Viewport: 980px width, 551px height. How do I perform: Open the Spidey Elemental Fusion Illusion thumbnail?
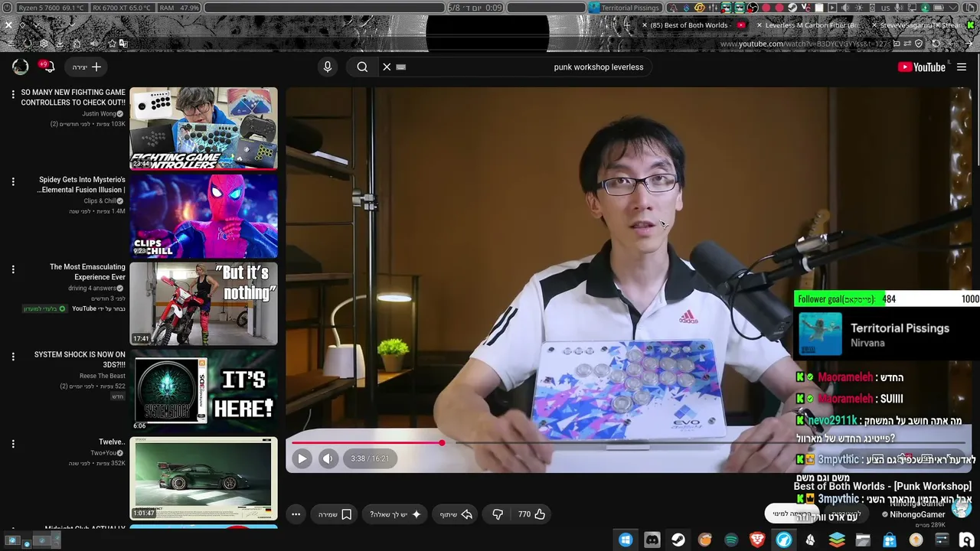tap(204, 216)
